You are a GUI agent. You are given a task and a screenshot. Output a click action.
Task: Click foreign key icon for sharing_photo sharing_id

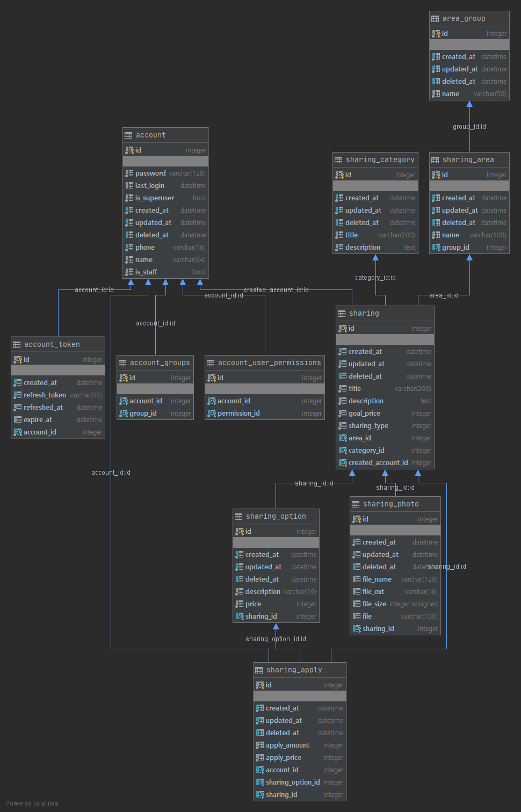coord(357,629)
